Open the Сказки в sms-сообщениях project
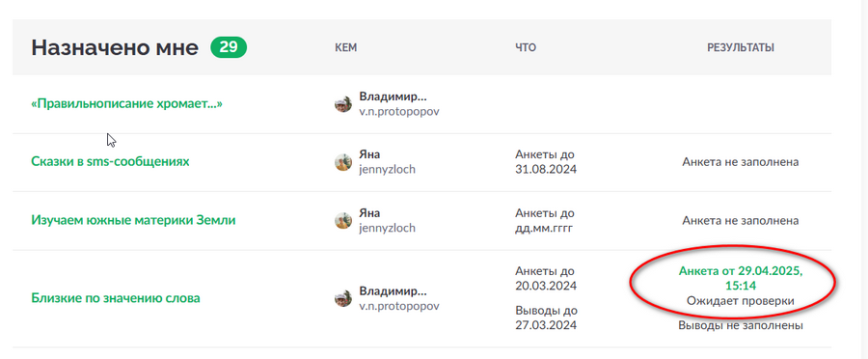The image size is (868, 359). (110, 162)
